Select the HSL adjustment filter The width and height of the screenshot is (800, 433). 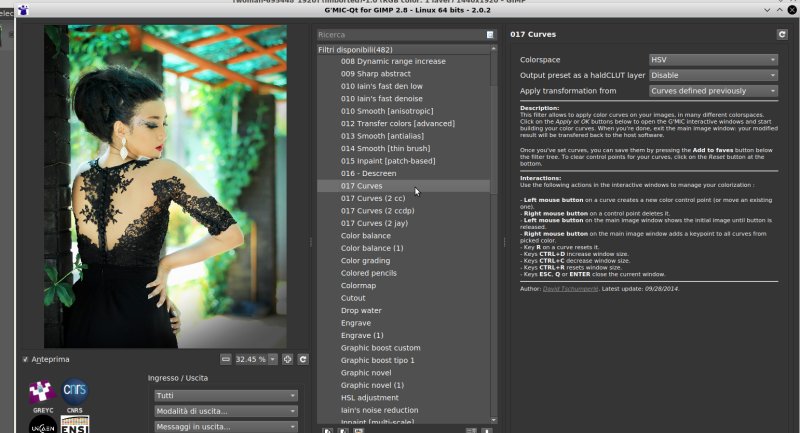369,398
